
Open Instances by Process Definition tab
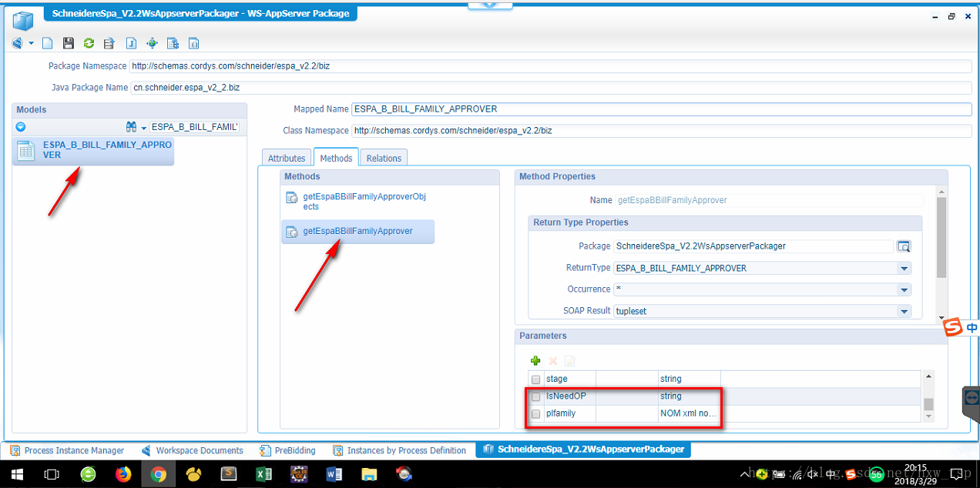click(x=399, y=450)
